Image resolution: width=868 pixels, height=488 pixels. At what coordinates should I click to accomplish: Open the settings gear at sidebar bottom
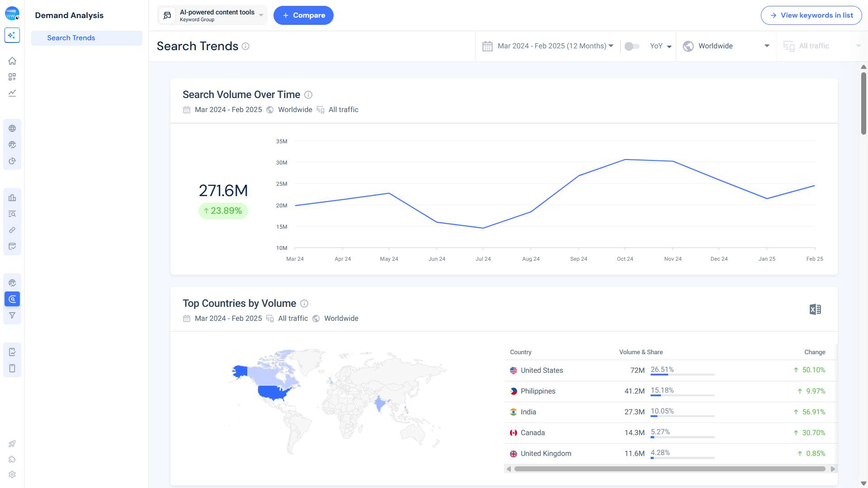point(12,474)
